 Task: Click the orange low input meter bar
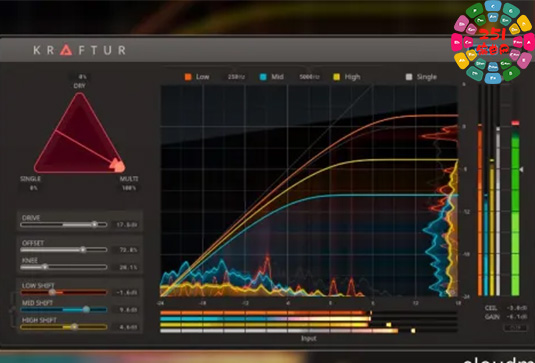click(266, 313)
